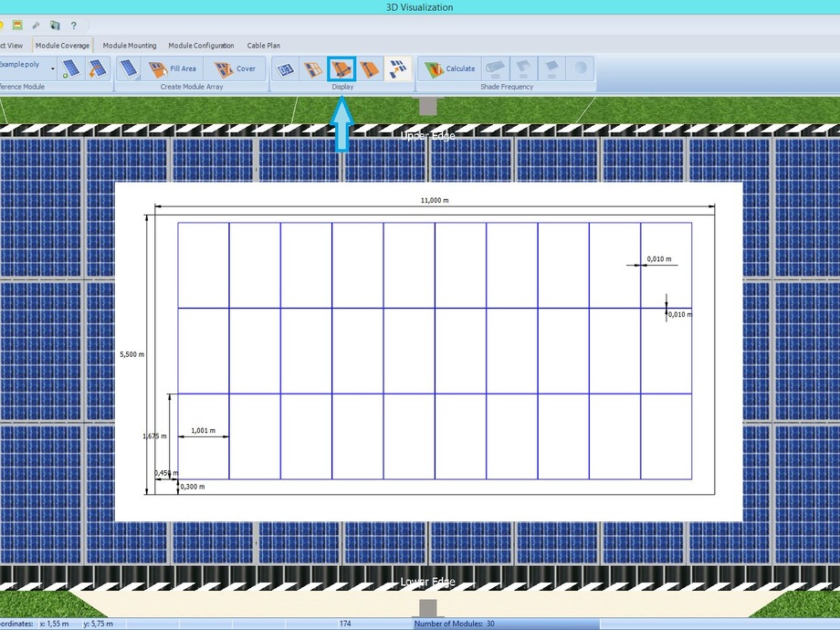Click the Cover button
The width and height of the screenshot is (840, 630).
236,68
